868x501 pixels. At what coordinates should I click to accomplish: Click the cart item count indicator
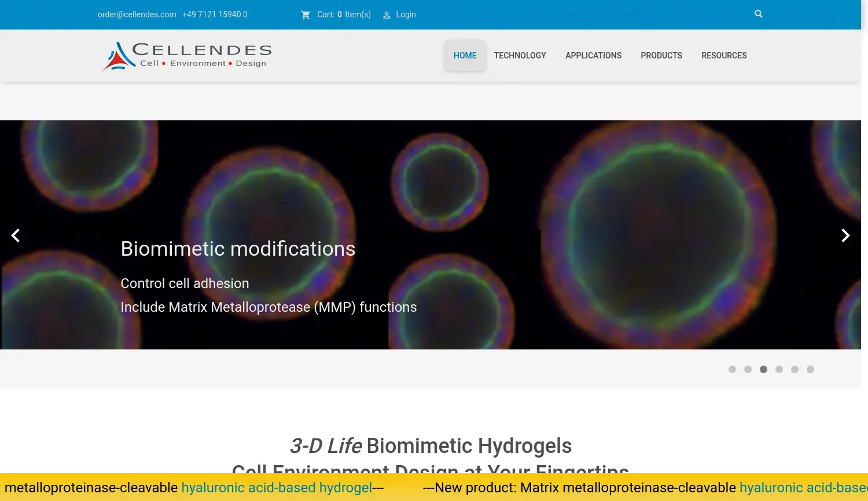pyautogui.click(x=340, y=14)
